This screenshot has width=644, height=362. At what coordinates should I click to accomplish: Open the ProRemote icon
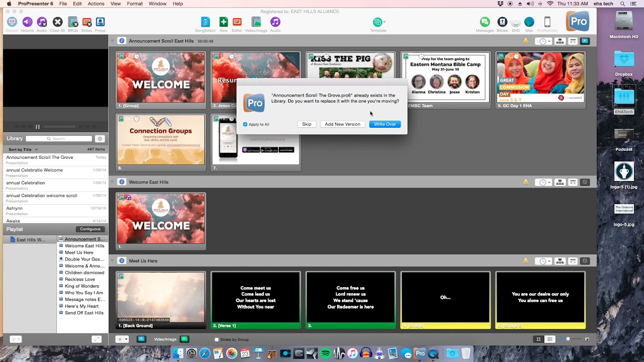point(547,22)
